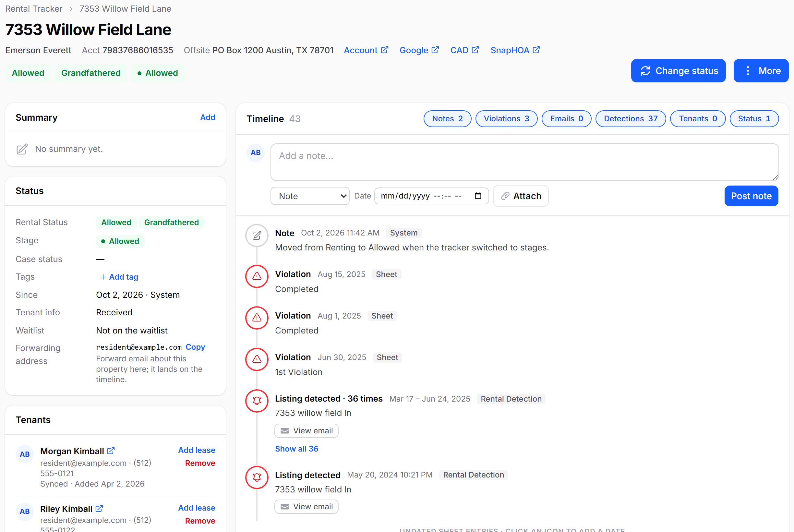Viewport: 794px width, 532px height.
Task: Click the edit pencil icon beside No summary yet
Action: coord(22,149)
